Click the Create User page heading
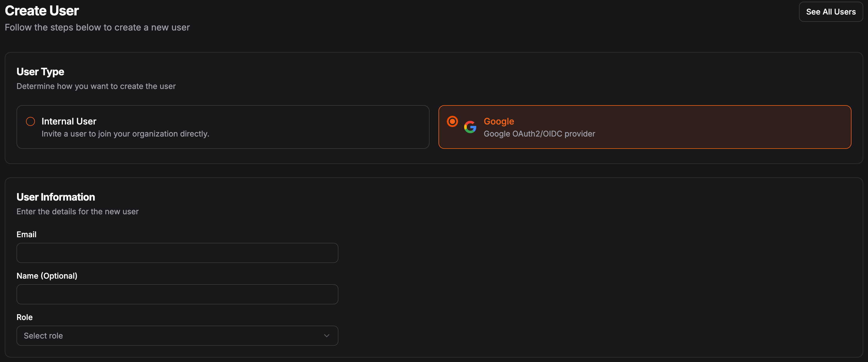The height and width of the screenshot is (362, 868). click(x=42, y=11)
